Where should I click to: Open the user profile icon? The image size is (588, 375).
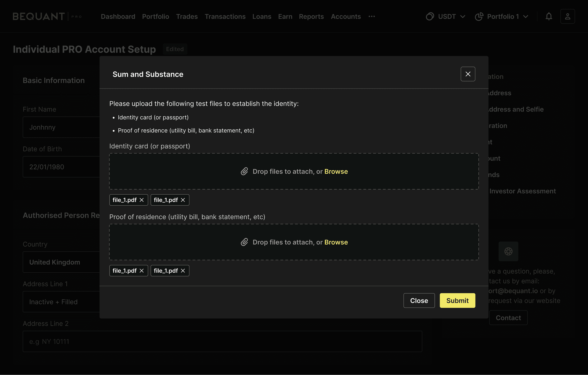pyautogui.click(x=568, y=16)
